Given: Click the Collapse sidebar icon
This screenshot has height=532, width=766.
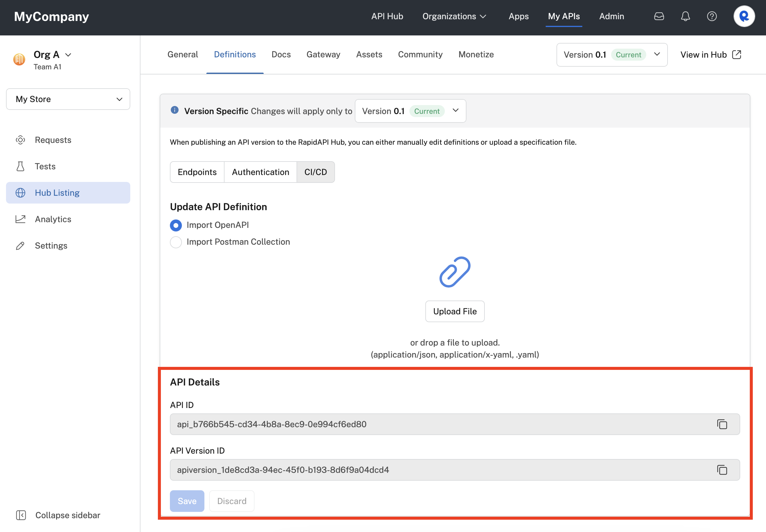Looking at the screenshot, I should 21,515.
